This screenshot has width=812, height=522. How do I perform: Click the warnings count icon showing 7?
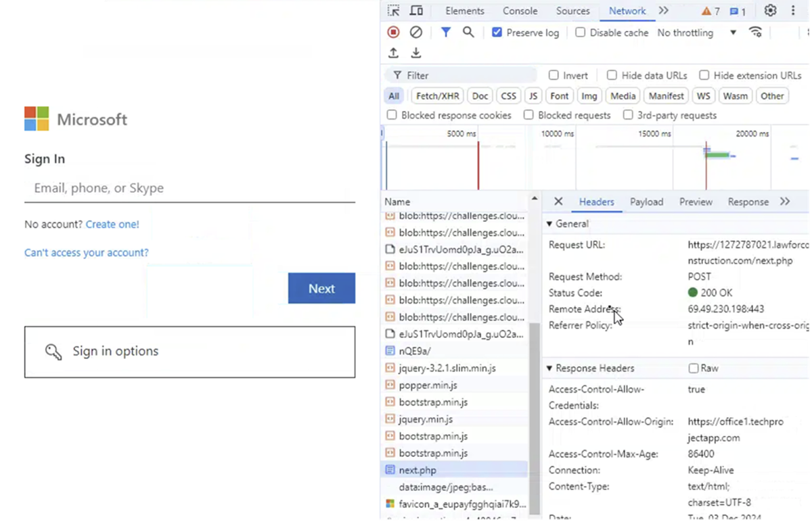710,11
